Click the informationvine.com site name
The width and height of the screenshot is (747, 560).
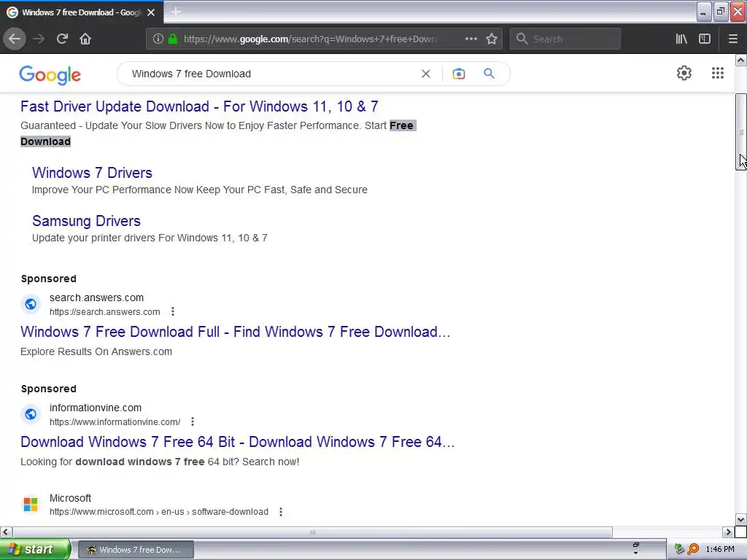96,408
